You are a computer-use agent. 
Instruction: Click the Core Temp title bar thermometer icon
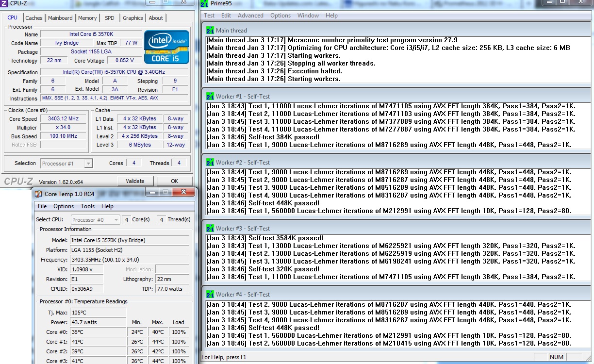[38, 195]
